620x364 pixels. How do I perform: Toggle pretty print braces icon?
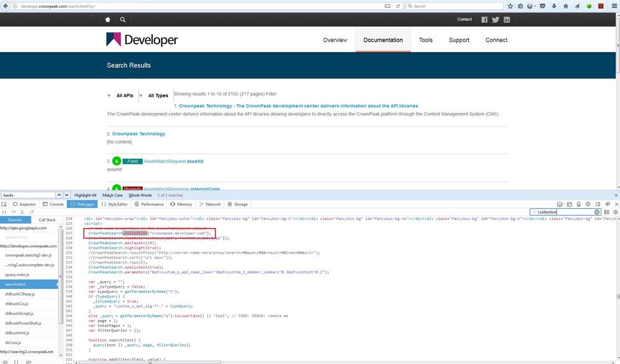click(16, 362)
